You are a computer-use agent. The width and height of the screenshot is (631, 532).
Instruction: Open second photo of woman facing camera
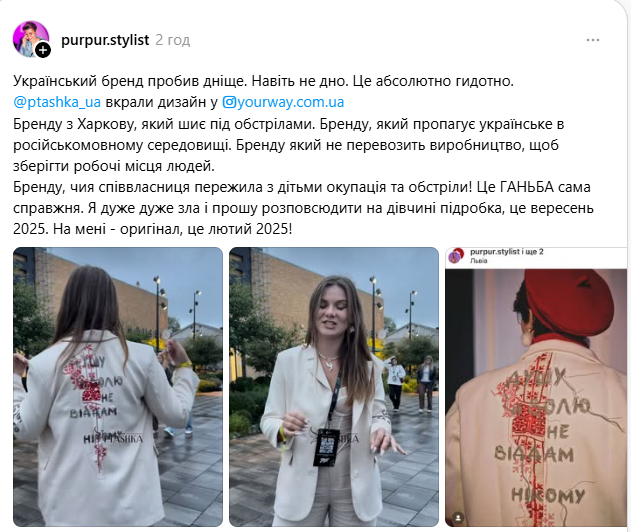(334, 387)
